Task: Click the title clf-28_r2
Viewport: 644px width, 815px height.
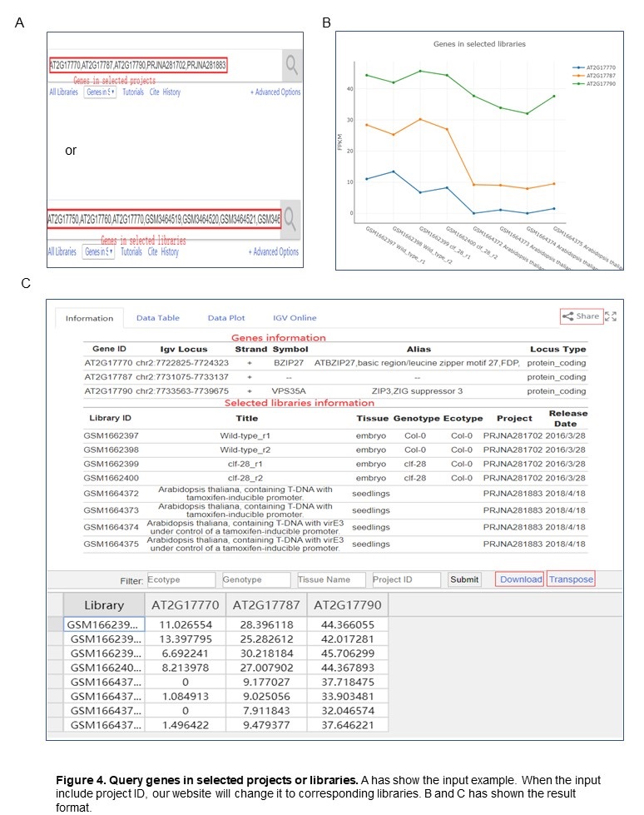Action: [x=245, y=478]
